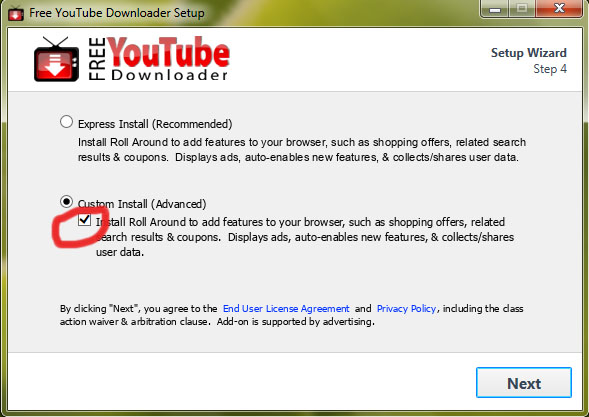
Task: Click the Express Install description paragraph
Action: click(x=302, y=150)
